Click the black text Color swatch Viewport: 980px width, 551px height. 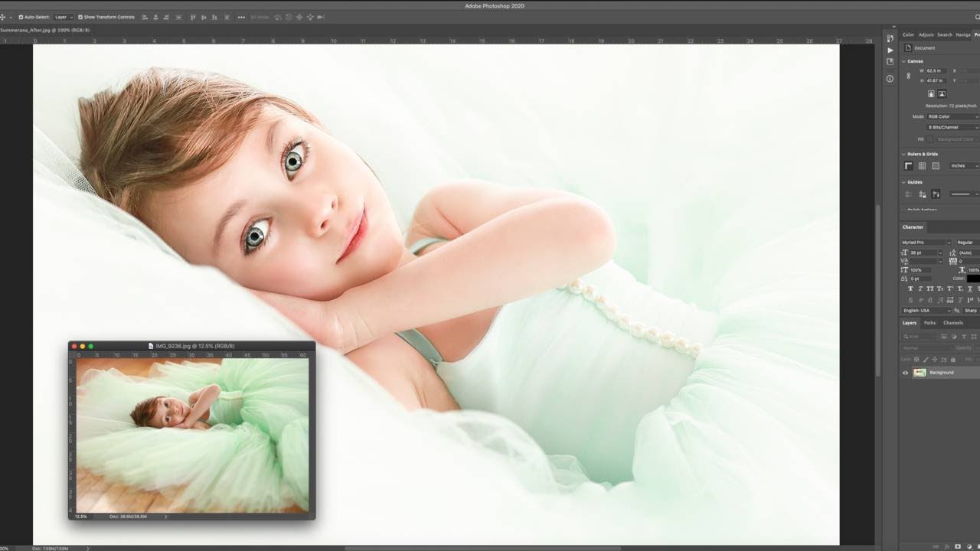[x=973, y=278]
